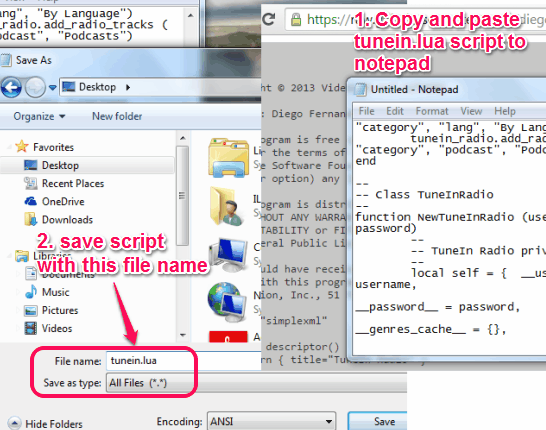The height and width of the screenshot is (430, 546).
Task: Click the Desktop monitor icon in Favorites
Action: pyautogui.click(x=31, y=165)
